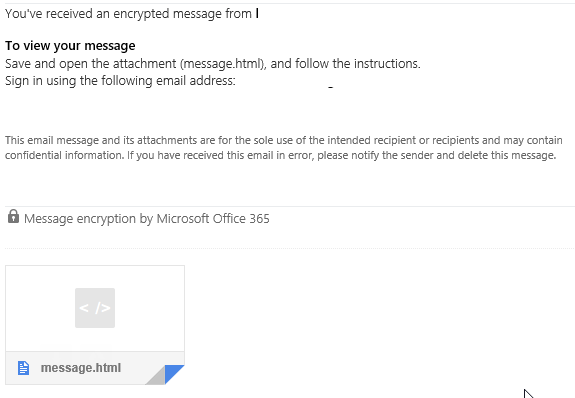Click the gray folded corner on attachment
Screen dimensions: 575x398
[x=157, y=377]
